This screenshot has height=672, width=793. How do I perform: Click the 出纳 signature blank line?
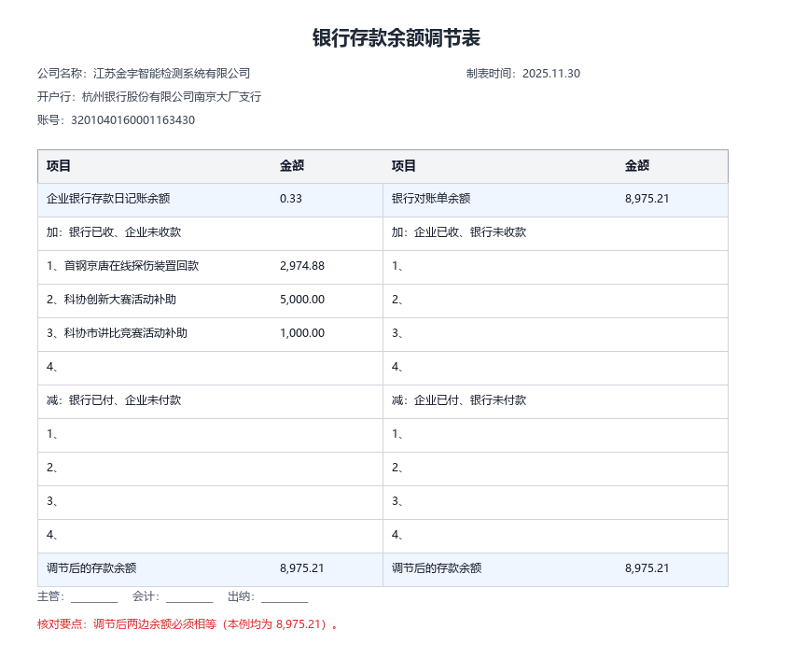pos(285,598)
